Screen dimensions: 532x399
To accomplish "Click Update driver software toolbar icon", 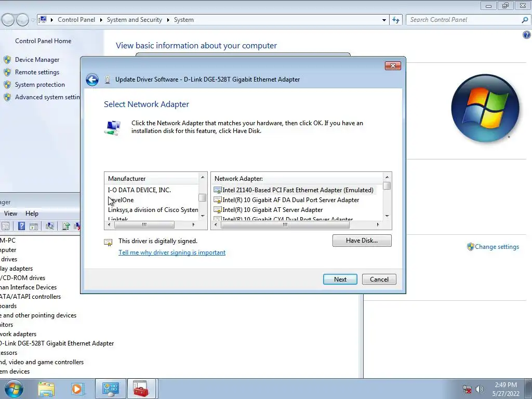I will coord(66,226).
